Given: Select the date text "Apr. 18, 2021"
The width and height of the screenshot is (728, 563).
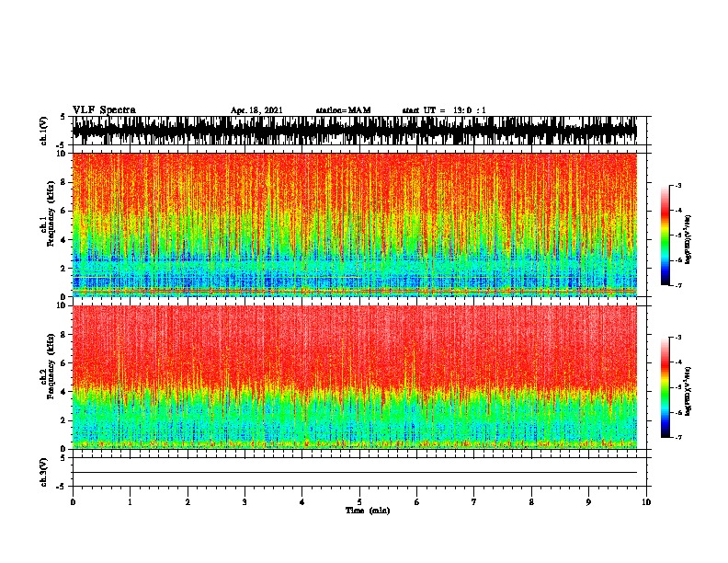Looking at the screenshot, I should point(256,110).
